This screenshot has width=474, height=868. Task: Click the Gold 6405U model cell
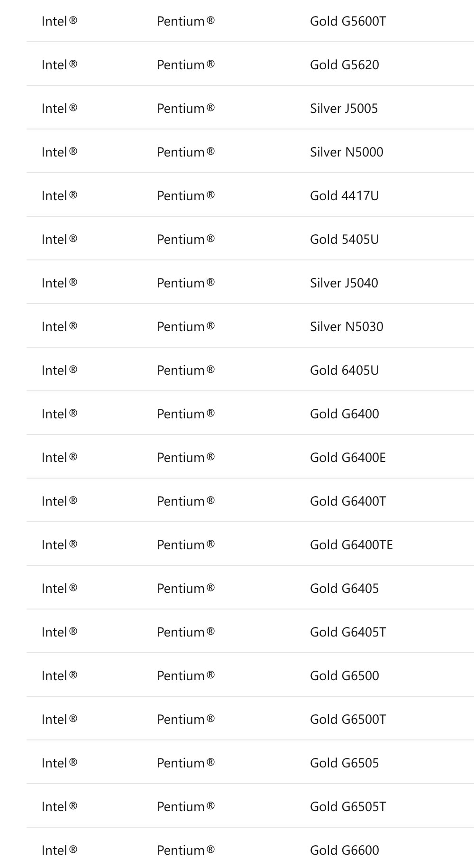tap(345, 370)
